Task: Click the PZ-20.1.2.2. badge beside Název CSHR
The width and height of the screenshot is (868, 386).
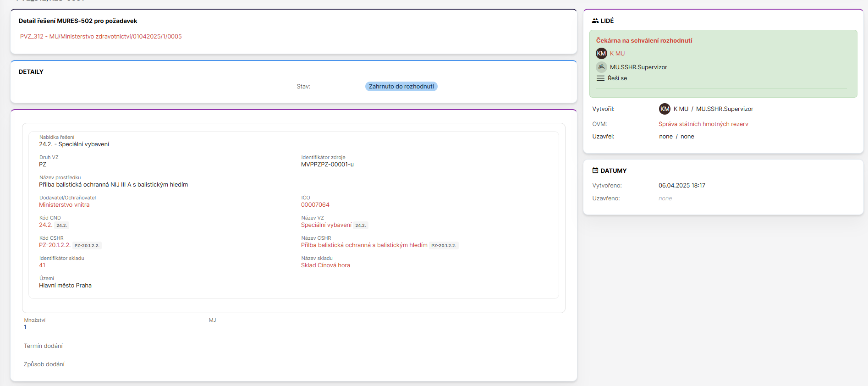Action: point(443,246)
